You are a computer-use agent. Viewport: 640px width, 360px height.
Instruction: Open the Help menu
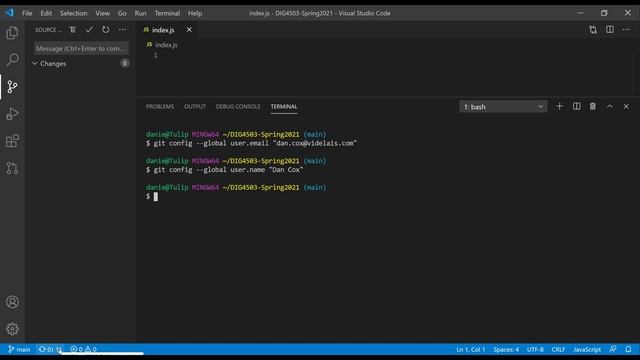[x=195, y=13]
